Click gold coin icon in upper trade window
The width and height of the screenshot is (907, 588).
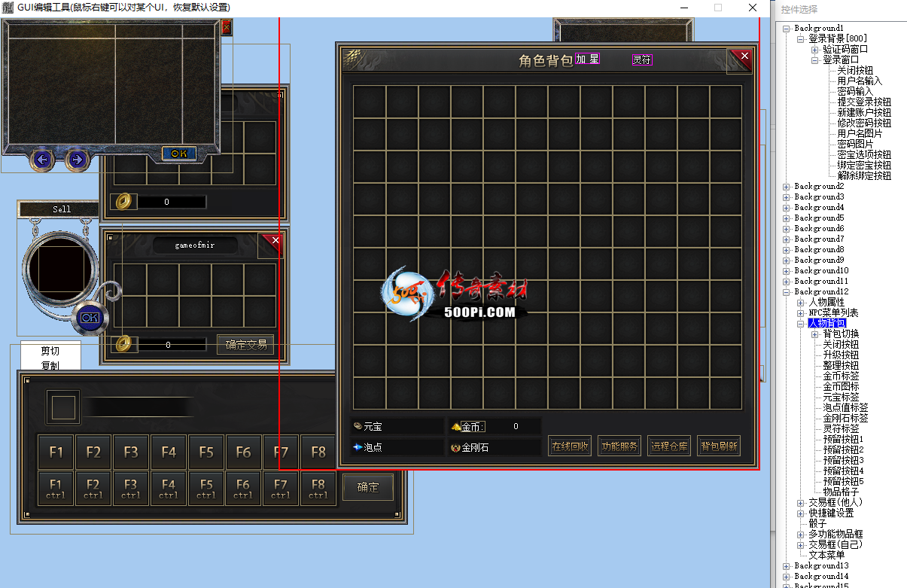124,202
